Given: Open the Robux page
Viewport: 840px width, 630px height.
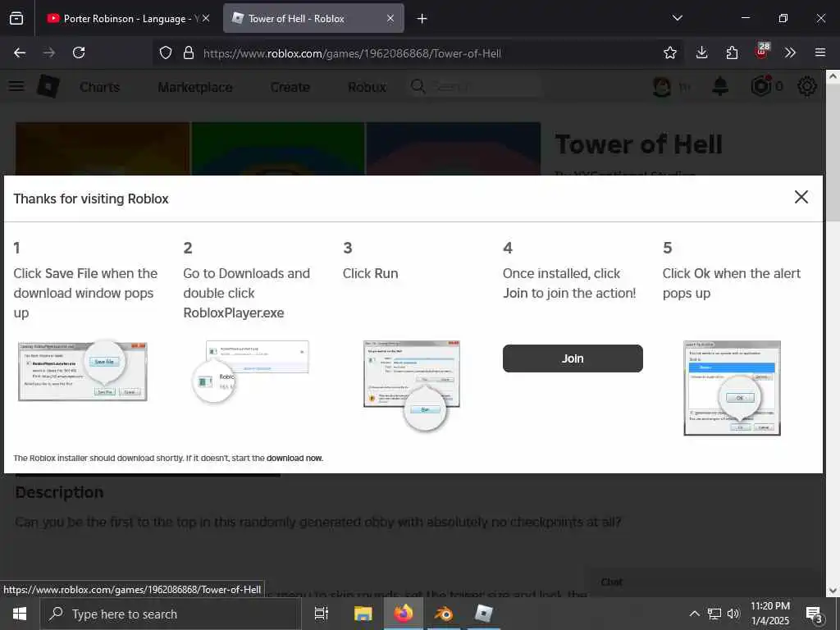Looking at the screenshot, I should pyautogui.click(x=367, y=87).
